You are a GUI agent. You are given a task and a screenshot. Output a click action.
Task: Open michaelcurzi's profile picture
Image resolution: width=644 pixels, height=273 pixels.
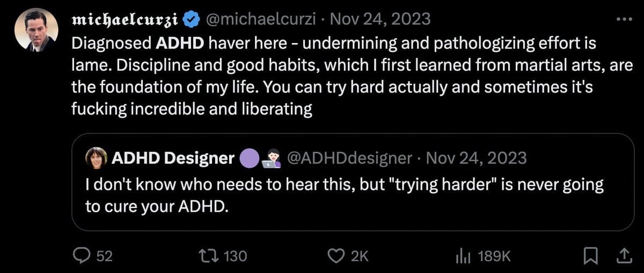point(36,30)
